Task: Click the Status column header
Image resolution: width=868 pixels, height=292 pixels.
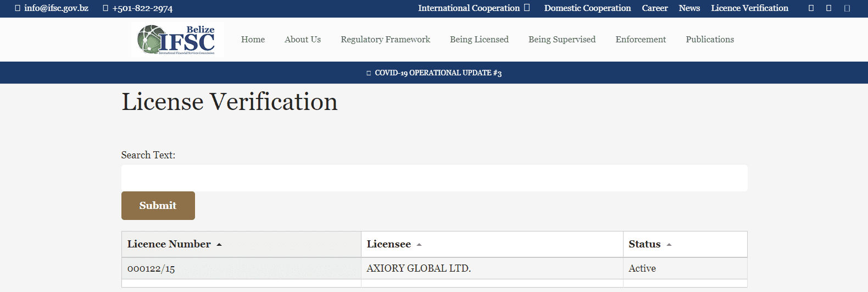Action: (x=685, y=244)
